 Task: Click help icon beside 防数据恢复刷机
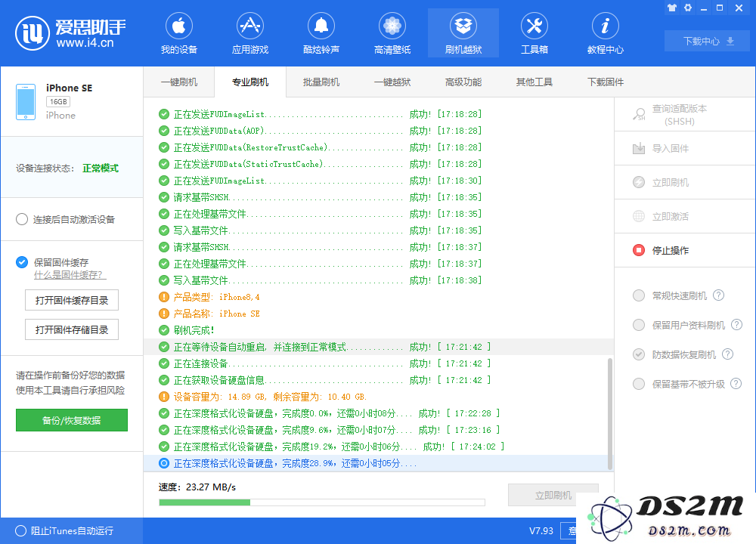point(727,354)
